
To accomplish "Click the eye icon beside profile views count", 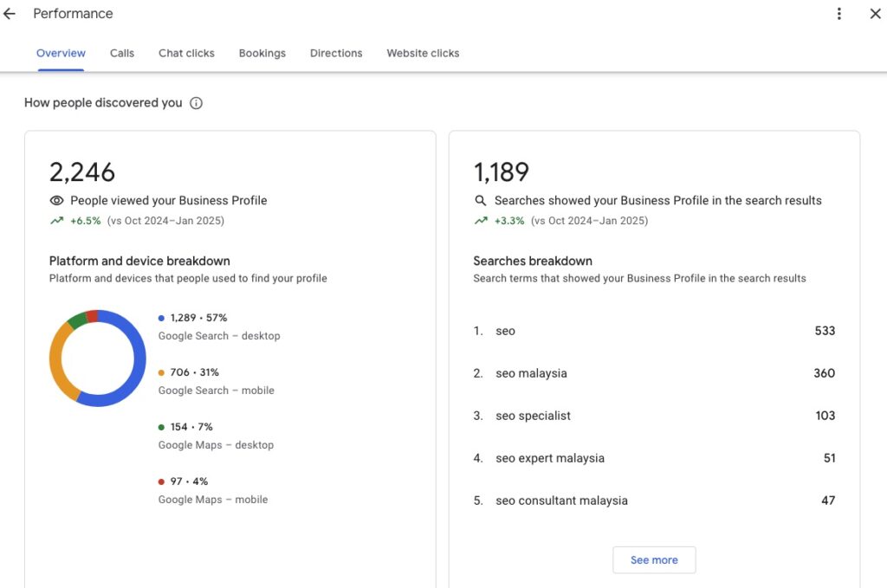I will tap(56, 200).
